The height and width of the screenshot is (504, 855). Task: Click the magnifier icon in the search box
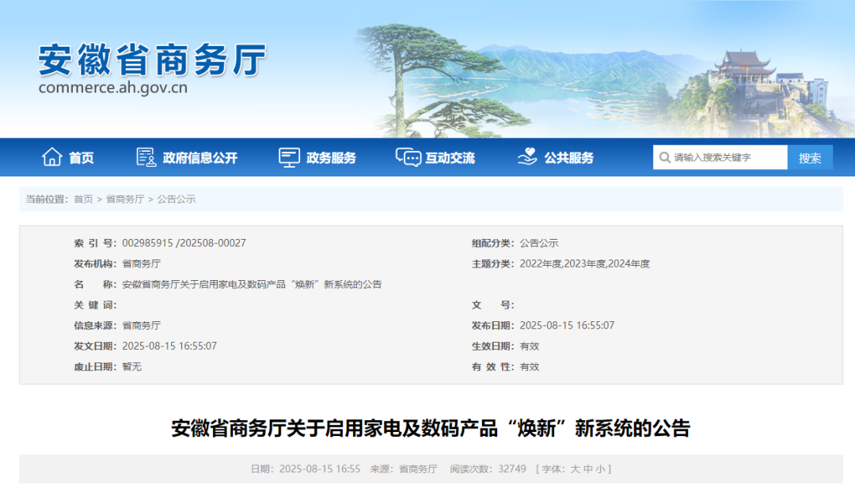(x=665, y=157)
